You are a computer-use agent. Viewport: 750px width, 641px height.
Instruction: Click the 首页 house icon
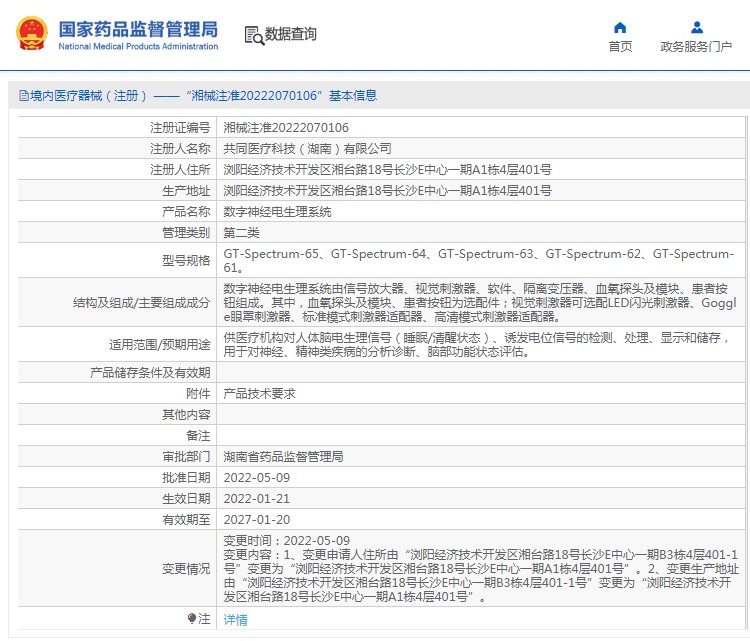point(620,28)
